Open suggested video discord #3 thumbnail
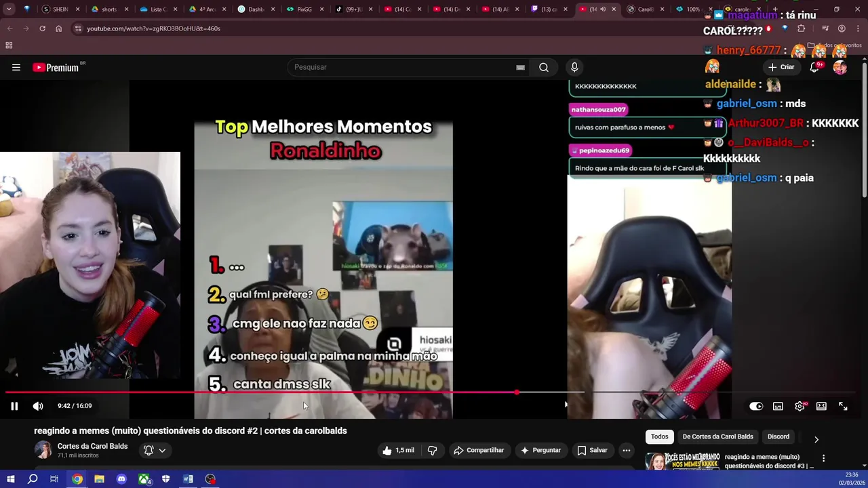This screenshot has height=488, width=868. pyautogui.click(x=683, y=461)
